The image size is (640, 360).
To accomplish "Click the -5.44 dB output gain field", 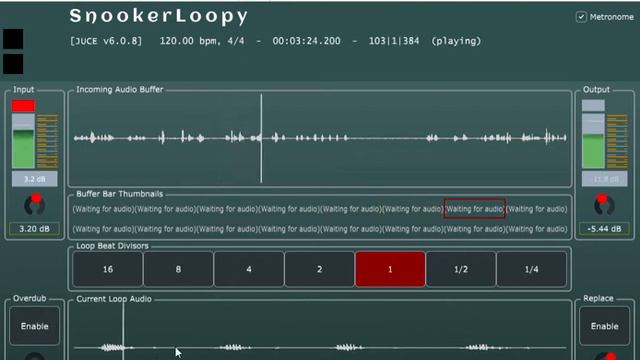I will click(x=604, y=229).
